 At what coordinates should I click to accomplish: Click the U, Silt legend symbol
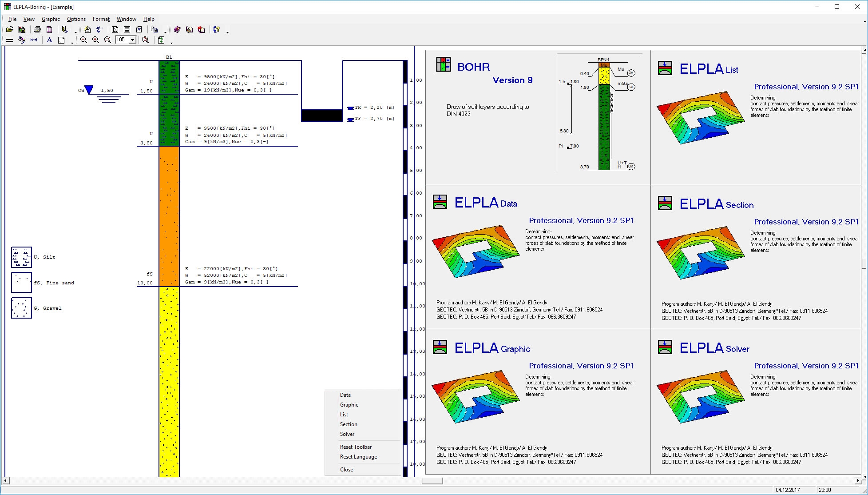tap(21, 257)
